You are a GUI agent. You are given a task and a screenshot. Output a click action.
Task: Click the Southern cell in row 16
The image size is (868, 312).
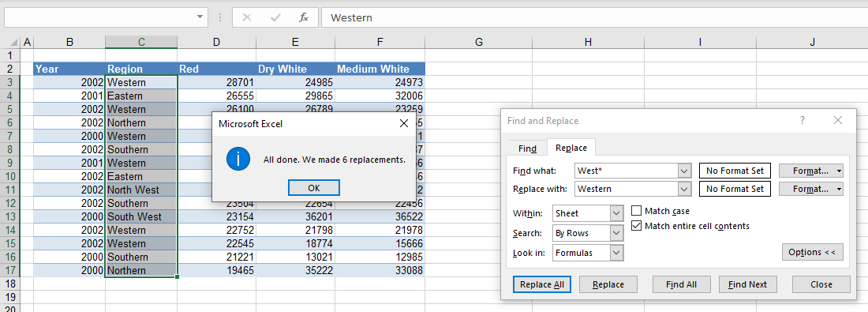click(141, 257)
